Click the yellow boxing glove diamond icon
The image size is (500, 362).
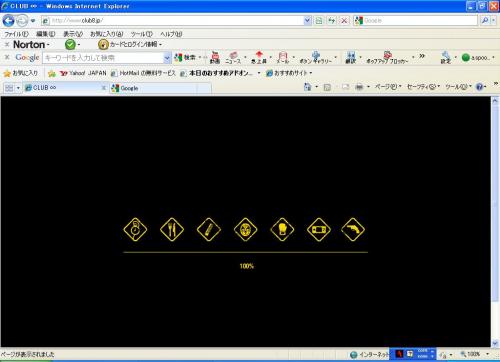click(x=282, y=229)
